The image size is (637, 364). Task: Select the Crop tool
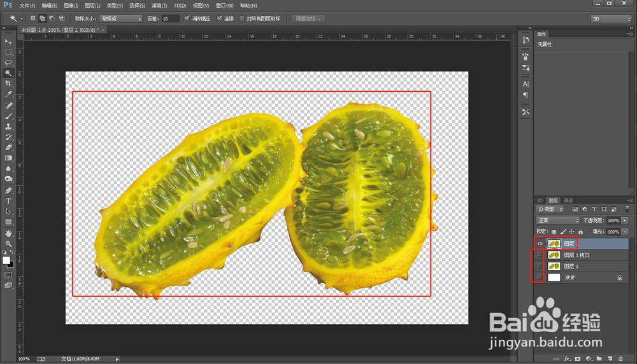tap(8, 83)
